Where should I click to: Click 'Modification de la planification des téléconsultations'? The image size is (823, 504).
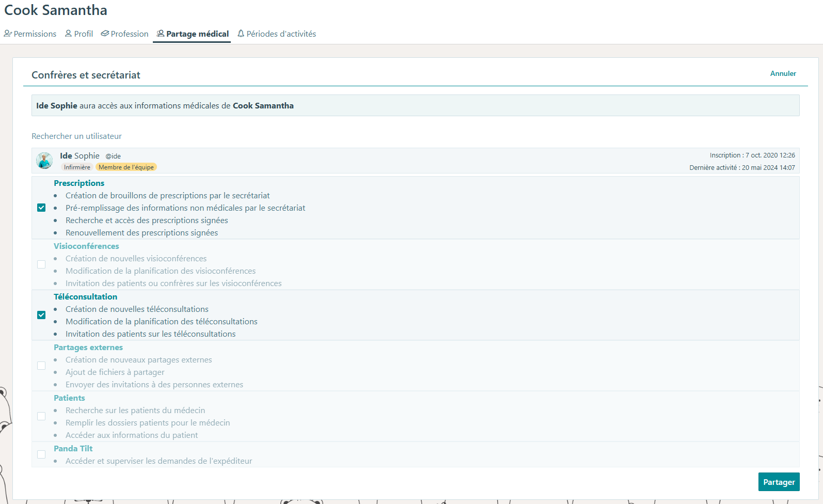click(x=162, y=322)
